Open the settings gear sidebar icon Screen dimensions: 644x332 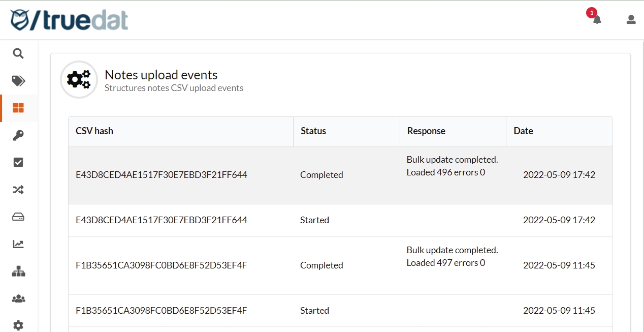tap(18, 325)
